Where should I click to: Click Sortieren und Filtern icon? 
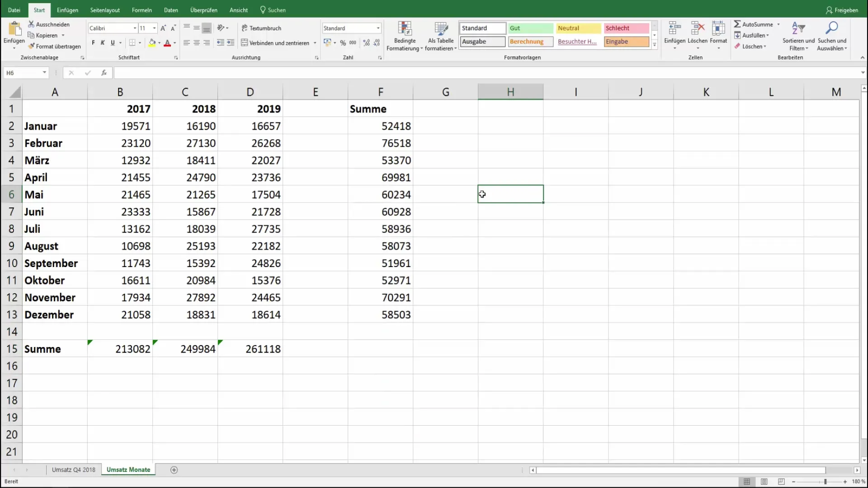(x=798, y=28)
